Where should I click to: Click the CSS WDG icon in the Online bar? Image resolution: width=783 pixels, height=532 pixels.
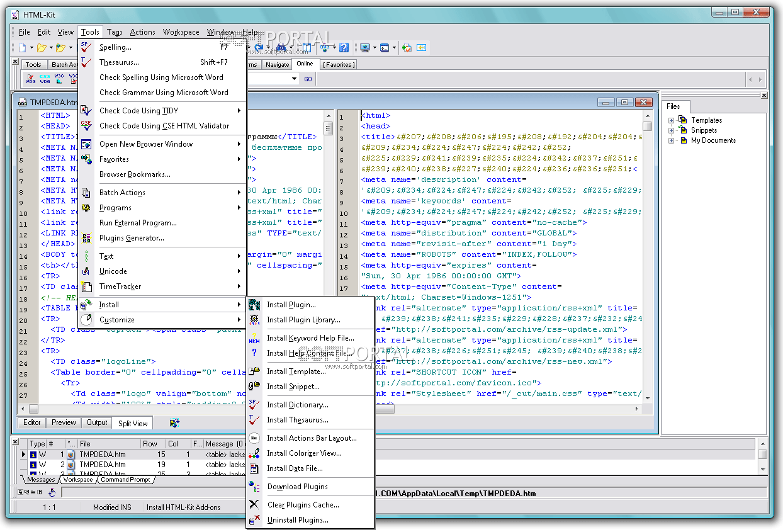click(45, 79)
